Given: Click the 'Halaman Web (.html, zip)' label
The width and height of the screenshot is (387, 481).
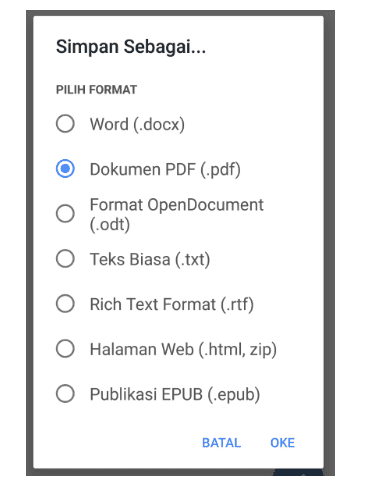Looking at the screenshot, I should point(183,350).
